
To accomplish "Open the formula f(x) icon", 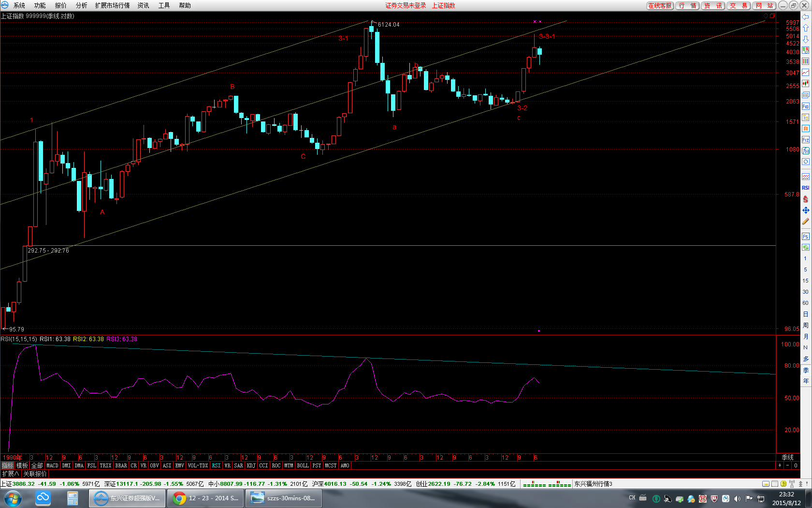I will (806, 151).
